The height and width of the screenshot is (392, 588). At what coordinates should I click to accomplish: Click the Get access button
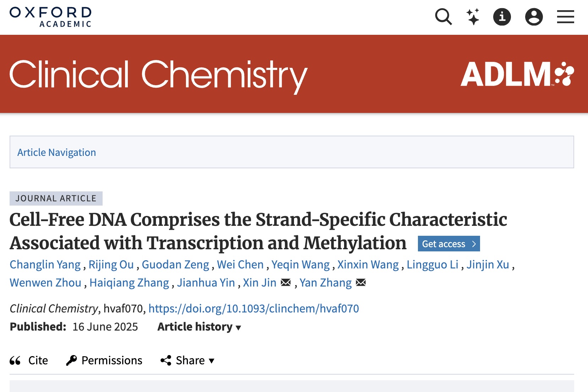[449, 244]
